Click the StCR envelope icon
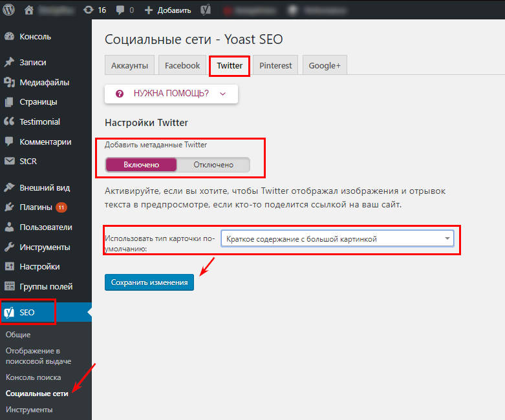Viewport: 505px width, 420px height. (x=9, y=161)
